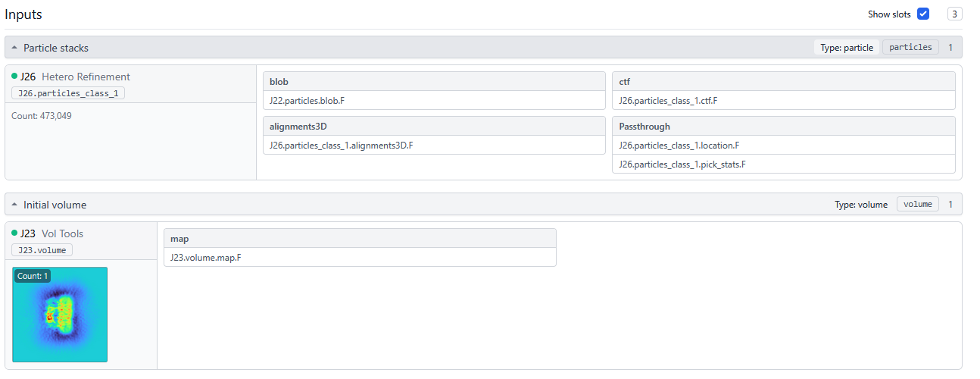Select the J23.volume output tag
Viewport: 980px width, 379px height.
coord(42,250)
